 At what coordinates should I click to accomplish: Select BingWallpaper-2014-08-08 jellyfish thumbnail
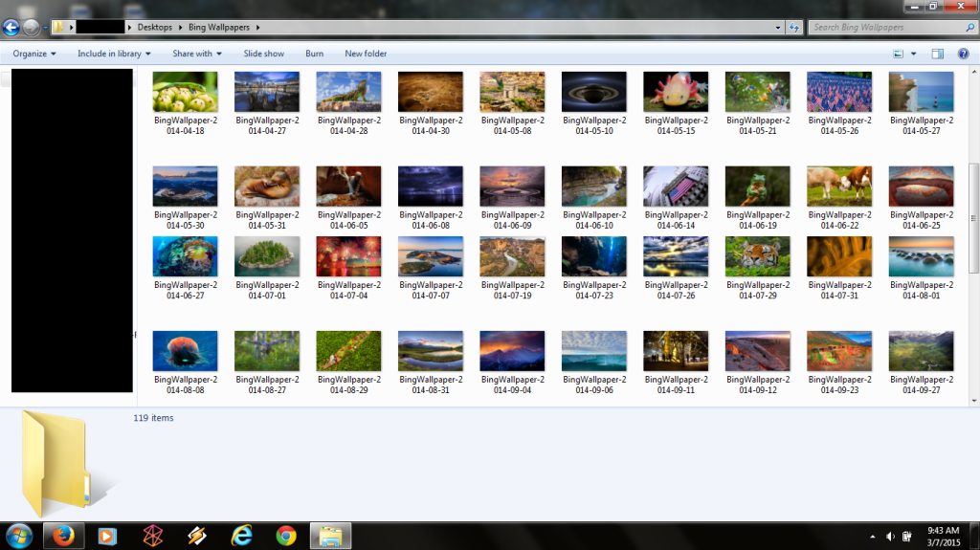[185, 351]
